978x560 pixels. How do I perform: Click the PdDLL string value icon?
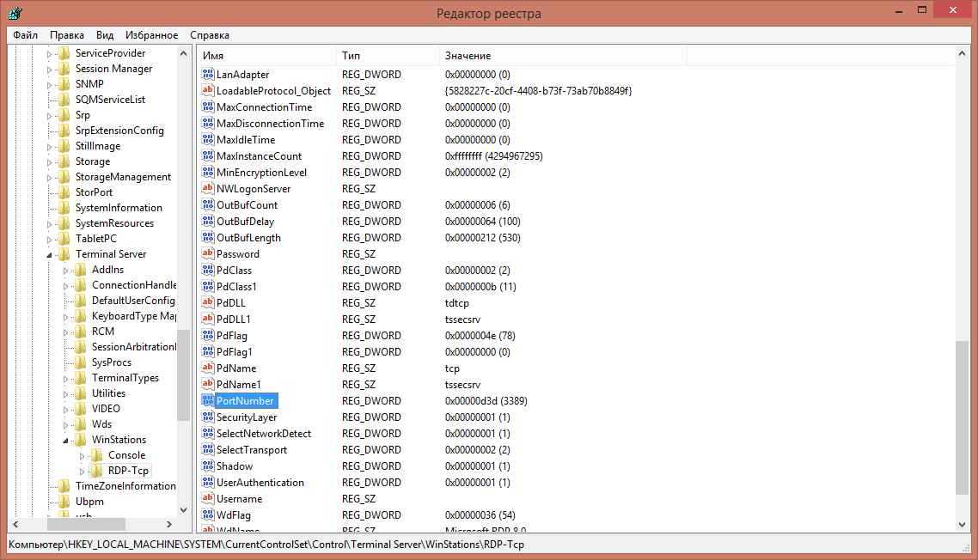point(208,303)
